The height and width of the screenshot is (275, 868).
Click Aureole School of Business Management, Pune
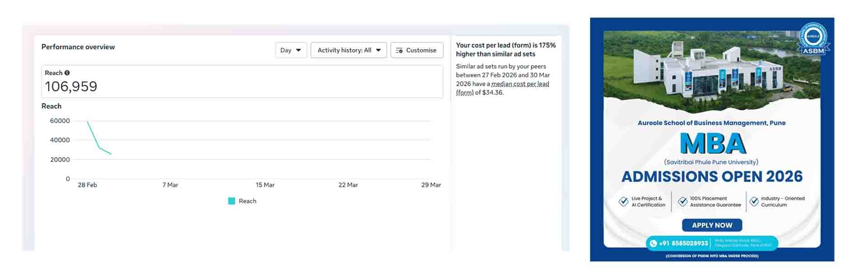tap(712, 123)
